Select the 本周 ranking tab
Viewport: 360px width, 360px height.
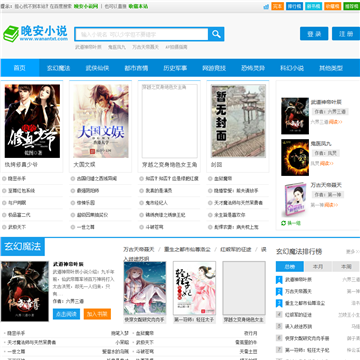click(x=346, y=267)
